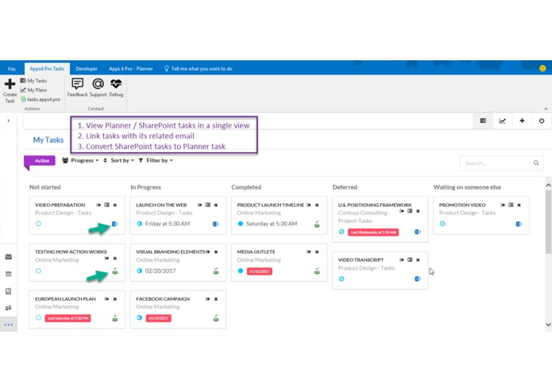This screenshot has height=392, width=552.
Task: Toggle progress circle on EUROPEAN LAUNCH PLAN
Action: tap(38, 318)
